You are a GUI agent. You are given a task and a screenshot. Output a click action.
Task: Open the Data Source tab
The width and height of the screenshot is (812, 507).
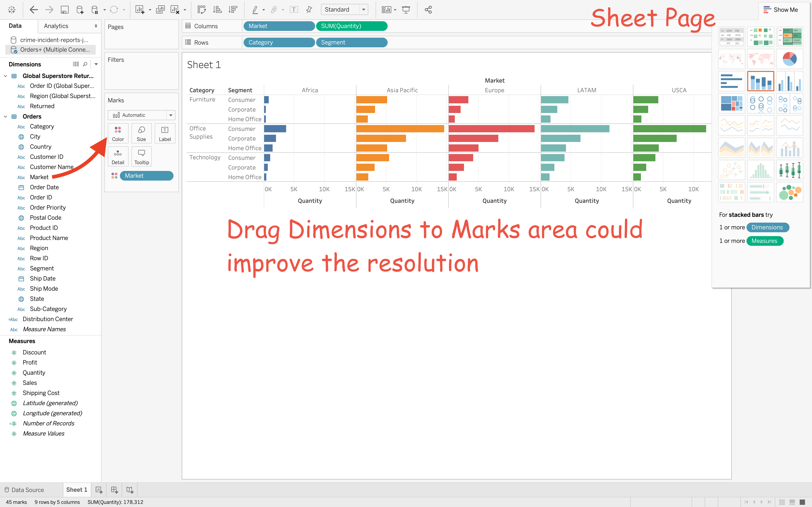pos(24,490)
